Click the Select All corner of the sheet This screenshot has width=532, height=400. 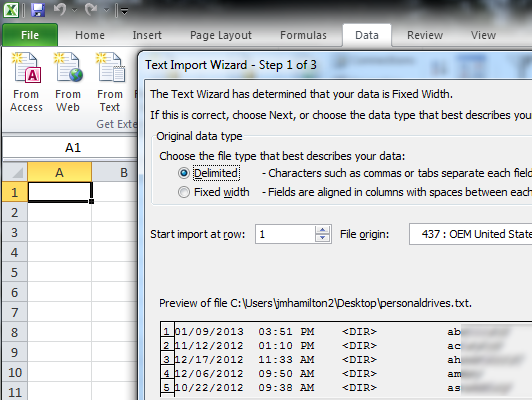click(x=15, y=172)
